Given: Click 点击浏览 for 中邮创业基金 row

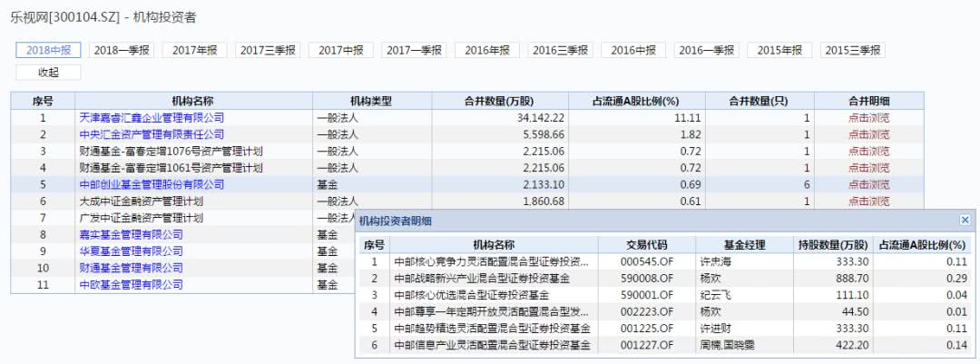Looking at the screenshot, I should 868,184.
